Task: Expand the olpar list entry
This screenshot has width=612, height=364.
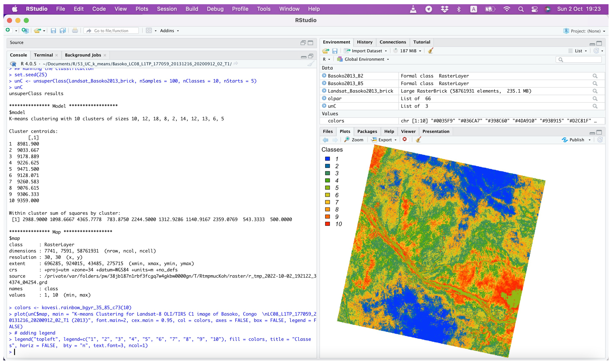Action: pos(324,98)
